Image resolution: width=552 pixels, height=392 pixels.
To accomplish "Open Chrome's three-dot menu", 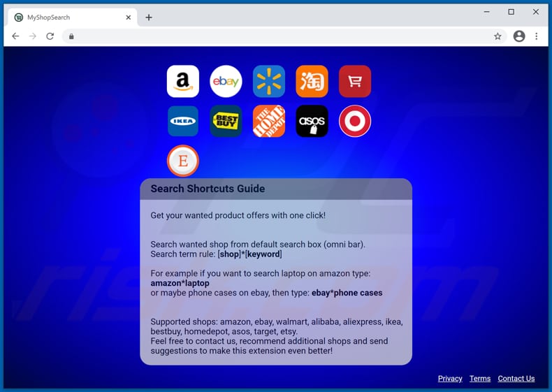I will coord(537,36).
